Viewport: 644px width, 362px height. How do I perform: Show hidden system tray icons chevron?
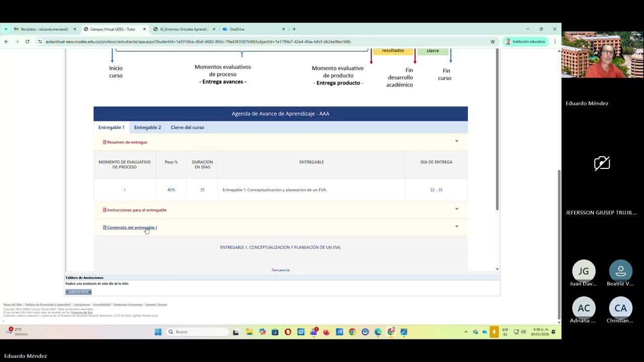click(x=466, y=332)
